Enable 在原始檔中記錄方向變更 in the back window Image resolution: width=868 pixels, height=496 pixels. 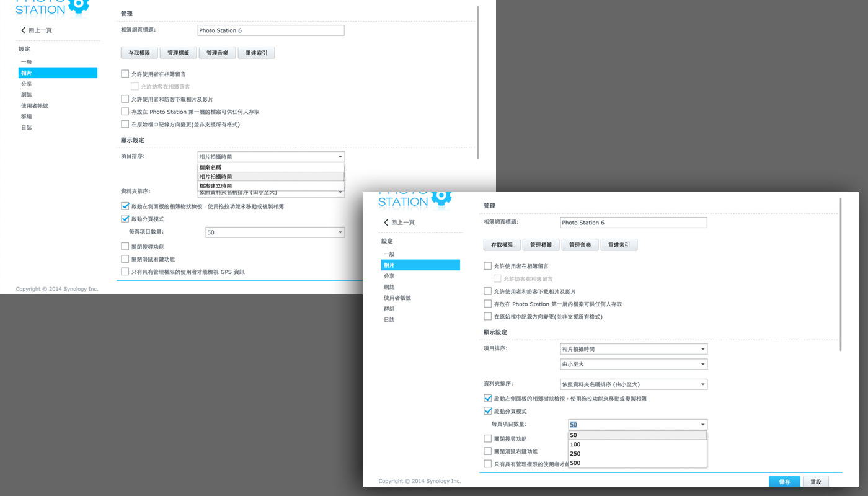(x=125, y=124)
